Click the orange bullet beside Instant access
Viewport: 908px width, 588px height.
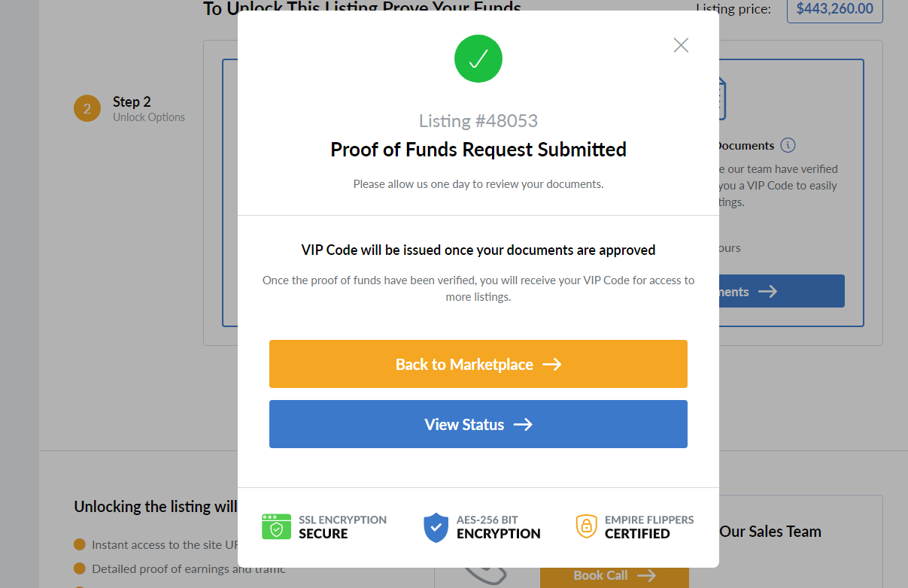pos(80,544)
